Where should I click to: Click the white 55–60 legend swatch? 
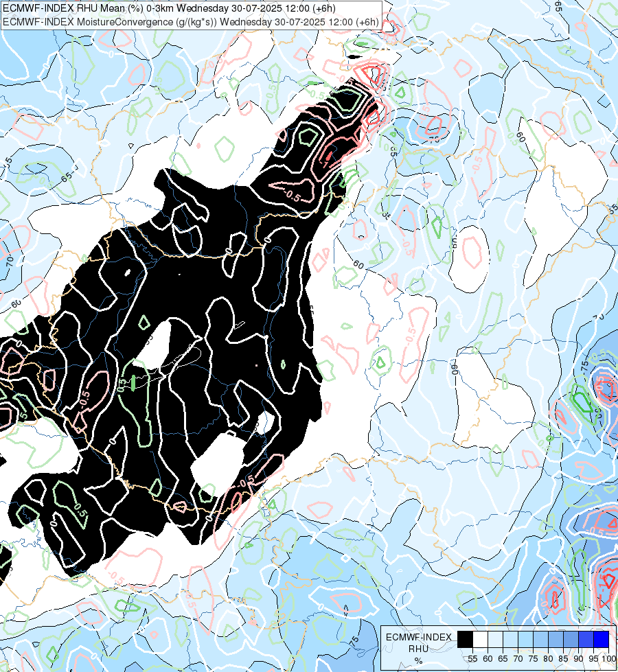(x=481, y=639)
